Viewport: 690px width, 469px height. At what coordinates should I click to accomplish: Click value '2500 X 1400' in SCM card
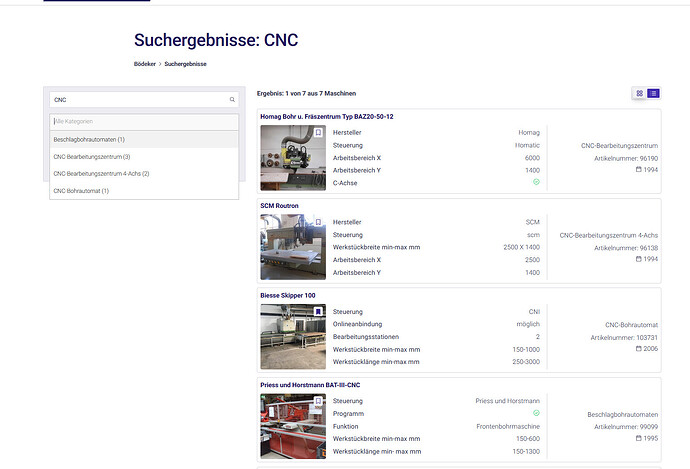[521, 247]
